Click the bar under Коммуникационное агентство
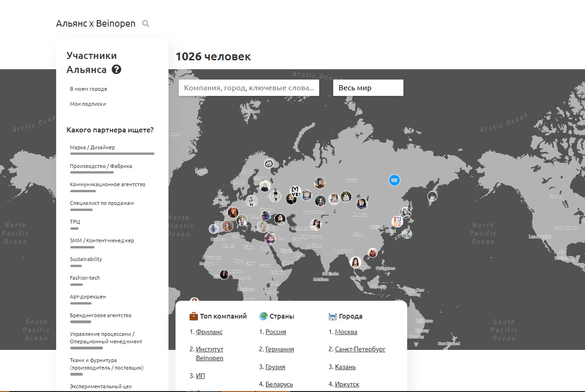 83,191
